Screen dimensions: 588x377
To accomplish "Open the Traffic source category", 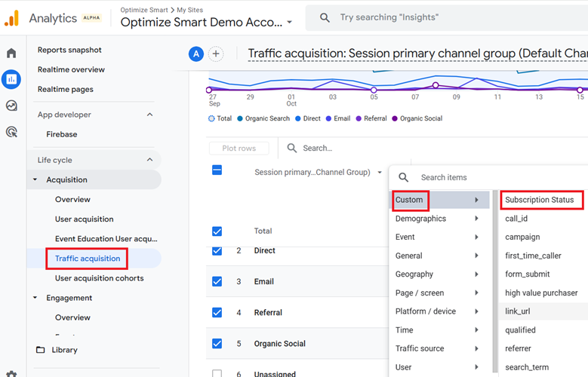I will [x=440, y=348].
